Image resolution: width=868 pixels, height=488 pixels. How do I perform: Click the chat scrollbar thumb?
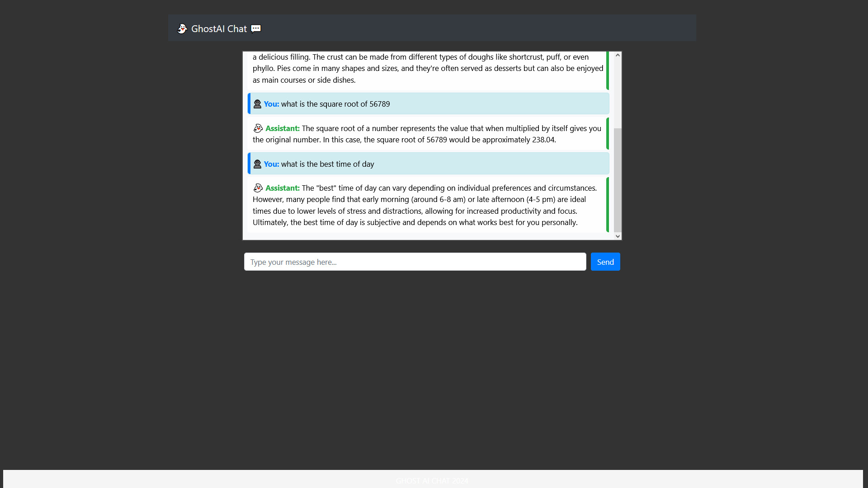click(x=618, y=181)
